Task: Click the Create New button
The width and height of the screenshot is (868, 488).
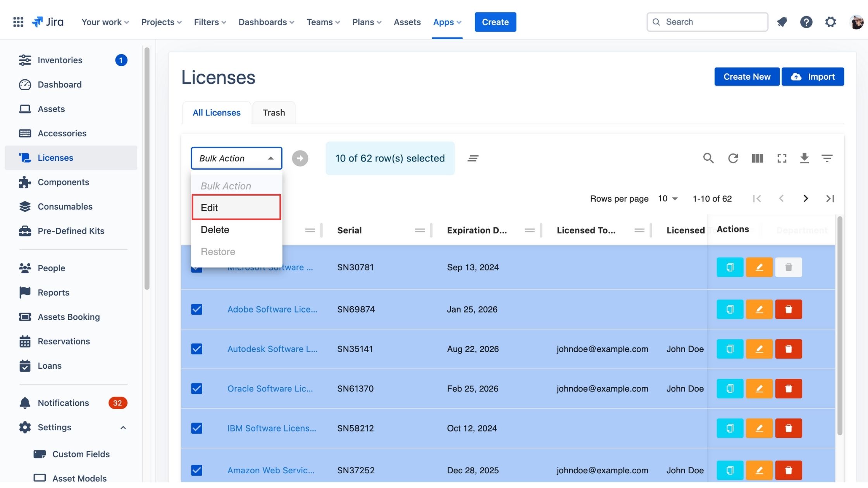Action: point(746,77)
